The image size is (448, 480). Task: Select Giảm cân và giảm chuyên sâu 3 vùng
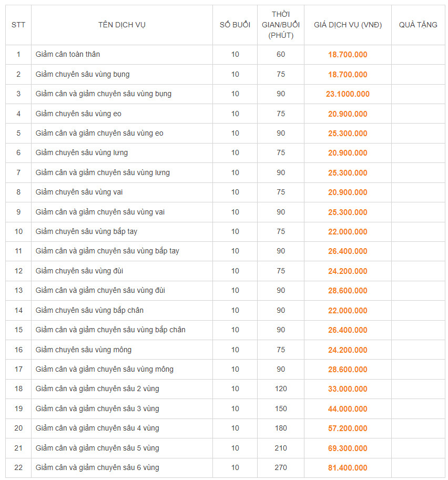(x=97, y=408)
